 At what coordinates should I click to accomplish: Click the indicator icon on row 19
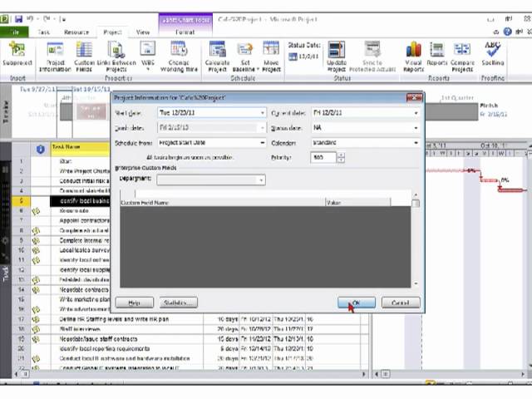coord(36,339)
